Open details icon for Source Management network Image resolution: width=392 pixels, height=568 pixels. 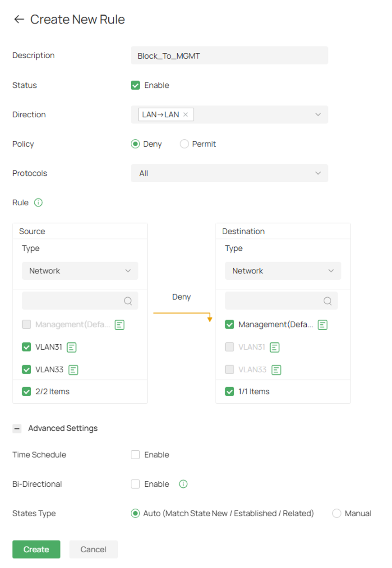120,324
